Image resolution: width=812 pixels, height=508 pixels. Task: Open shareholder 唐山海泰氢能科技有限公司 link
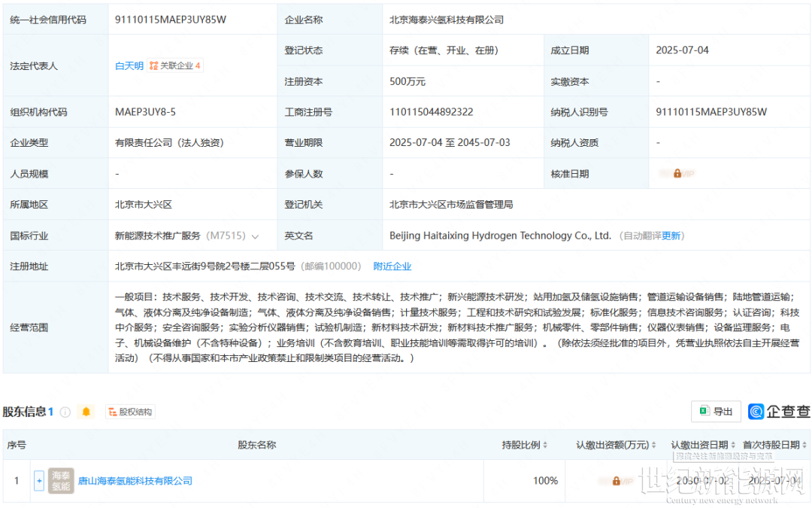[x=135, y=481]
